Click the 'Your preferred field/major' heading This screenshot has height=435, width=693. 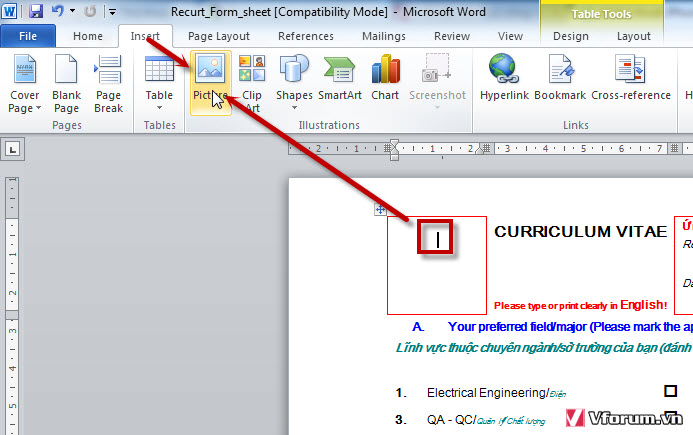pos(570,327)
